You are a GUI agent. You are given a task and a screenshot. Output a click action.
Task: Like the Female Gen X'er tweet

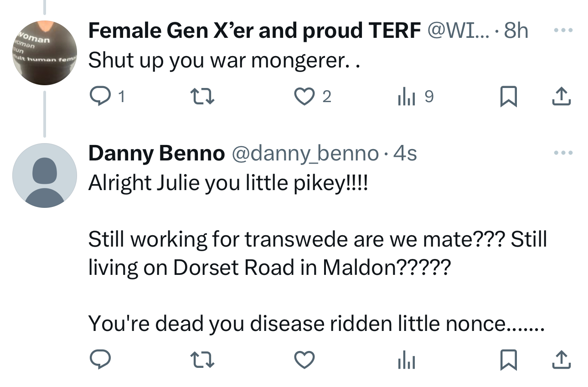(303, 97)
